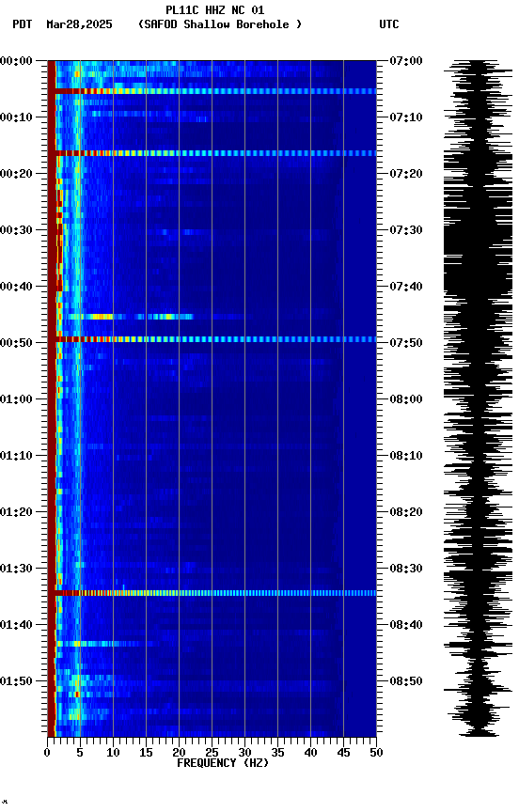
Task: Click the '30' frequency axis tick label
Action: 244,754
